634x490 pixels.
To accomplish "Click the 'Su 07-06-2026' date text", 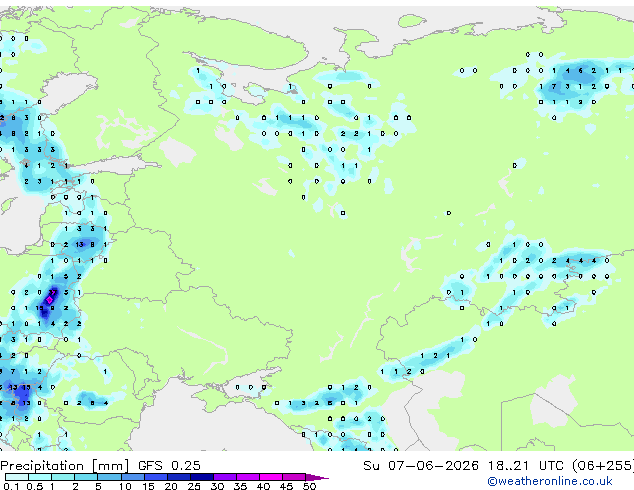I will (x=421, y=466).
